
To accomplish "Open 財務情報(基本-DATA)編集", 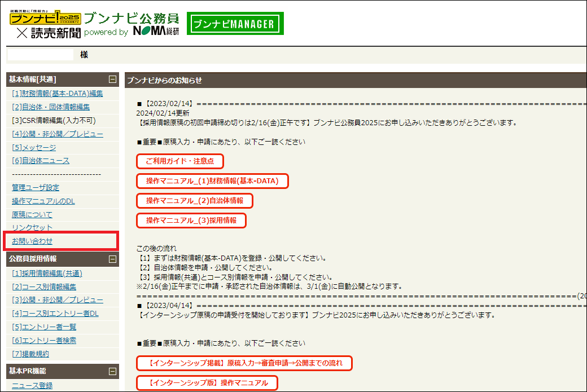I will coord(56,93).
